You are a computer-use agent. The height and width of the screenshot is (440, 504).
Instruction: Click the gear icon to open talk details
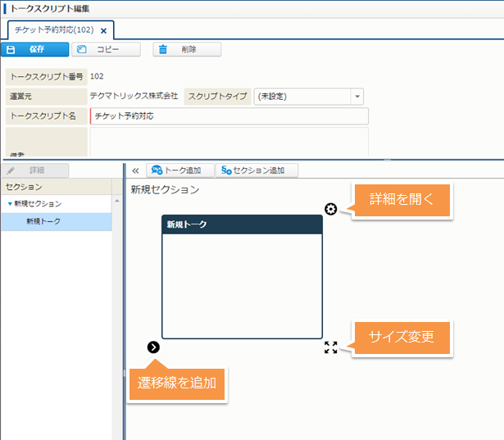tap(330, 209)
